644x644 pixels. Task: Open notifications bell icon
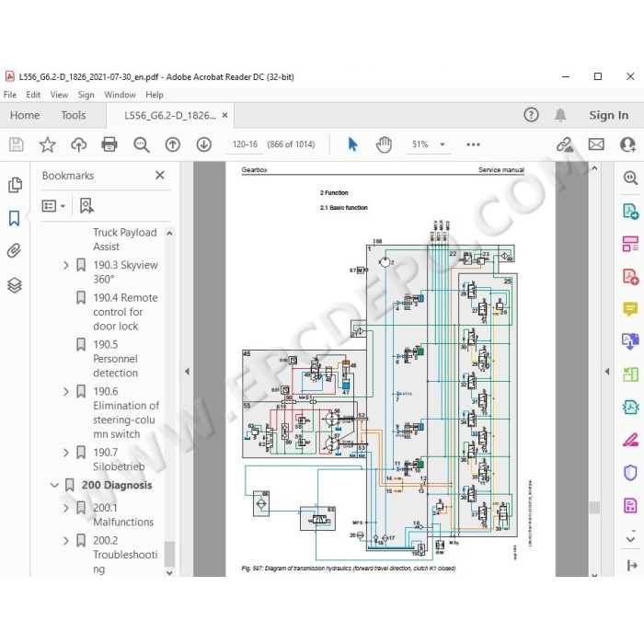pos(560,115)
